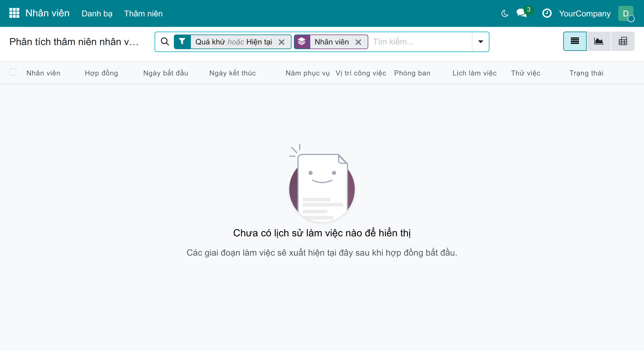
Task: Sort by Vị trí công việc column
Action: [361, 73]
